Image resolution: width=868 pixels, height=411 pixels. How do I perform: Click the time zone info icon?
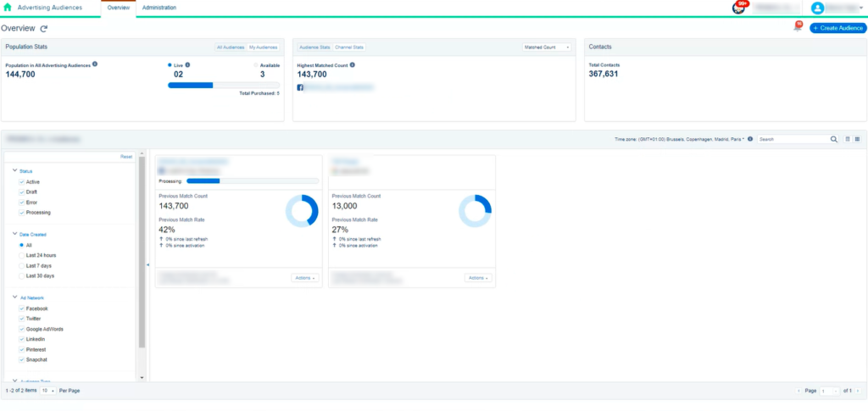(750, 139)
